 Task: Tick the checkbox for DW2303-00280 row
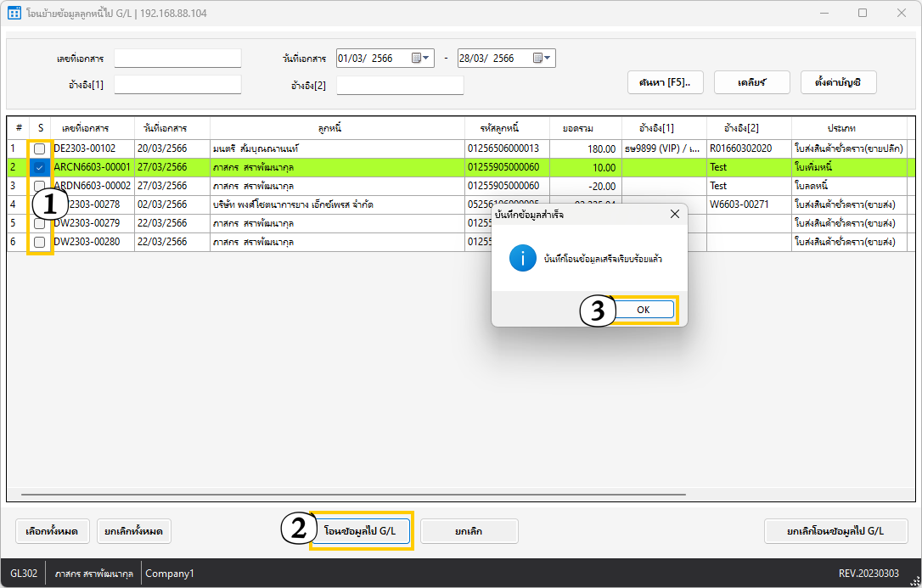40,242
